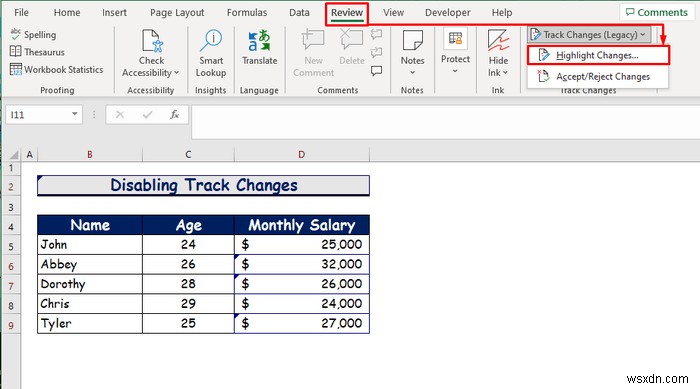This screenshot has height=389, width=700.
Task: Open Workbook Statistics
Action: pyautogui.click(x=56, y=69)
